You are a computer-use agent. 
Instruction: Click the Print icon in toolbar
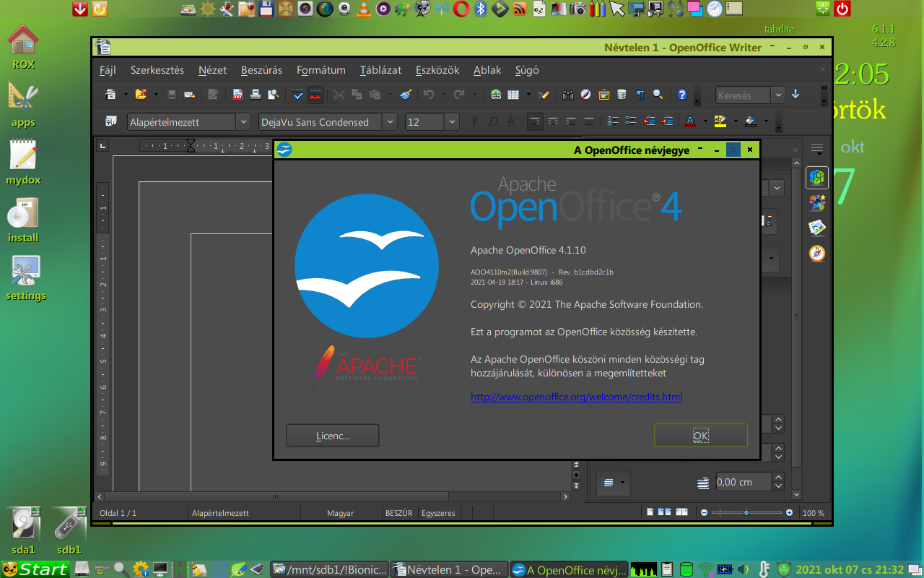255,95
